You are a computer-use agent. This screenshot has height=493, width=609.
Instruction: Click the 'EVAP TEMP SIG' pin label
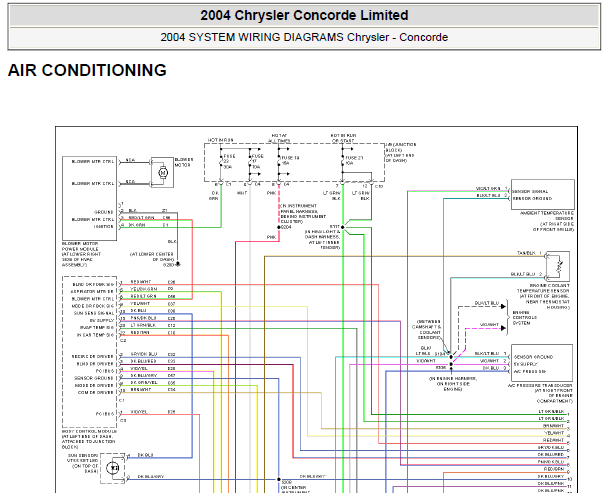97,328
